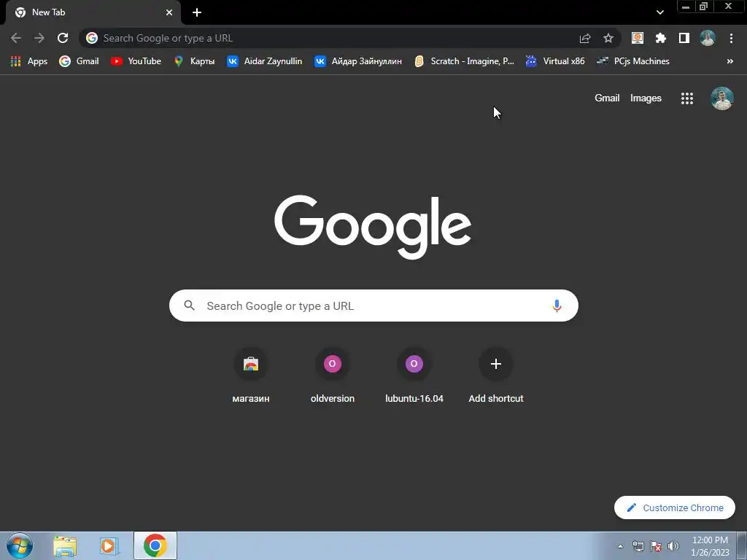Open the screenshot extension icon in the toolbar

638,38
